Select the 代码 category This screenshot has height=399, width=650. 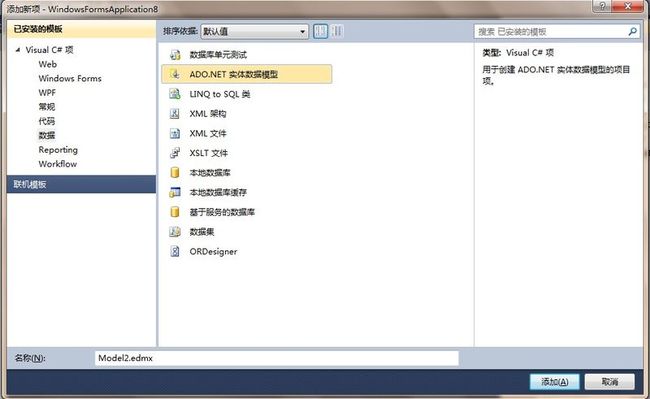[47, 121]
